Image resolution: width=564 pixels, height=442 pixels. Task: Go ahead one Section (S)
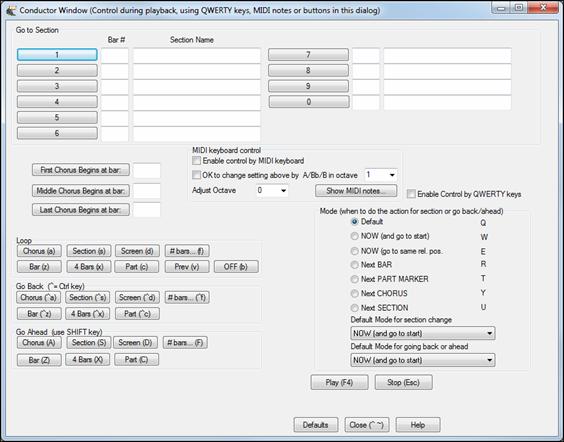89,343
